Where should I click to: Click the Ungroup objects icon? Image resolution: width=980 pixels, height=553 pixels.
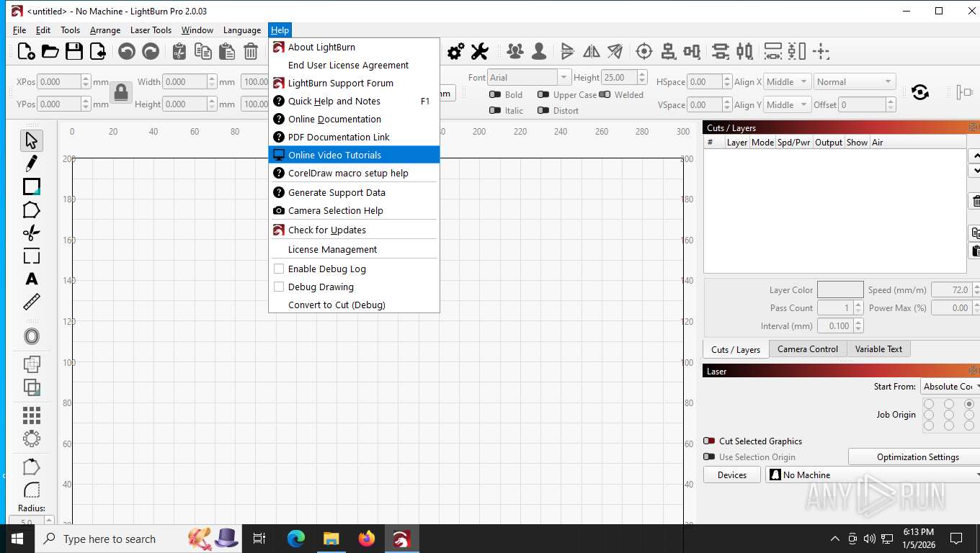539,51
